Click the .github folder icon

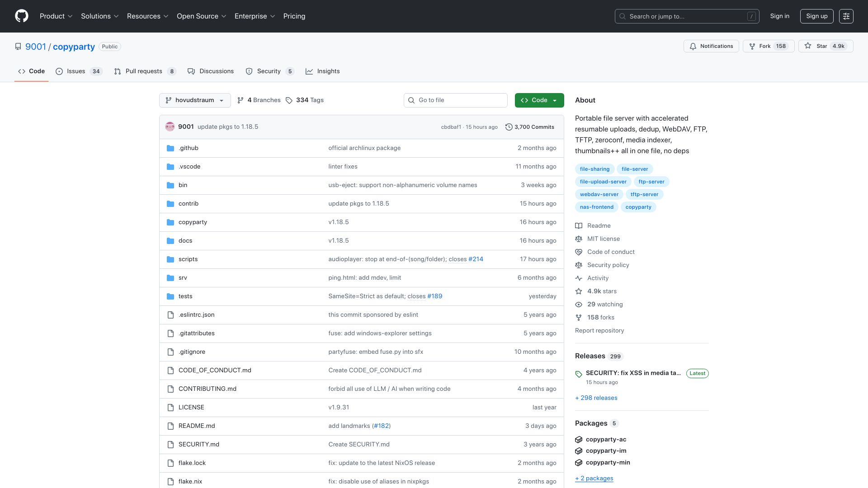[170, 148]
